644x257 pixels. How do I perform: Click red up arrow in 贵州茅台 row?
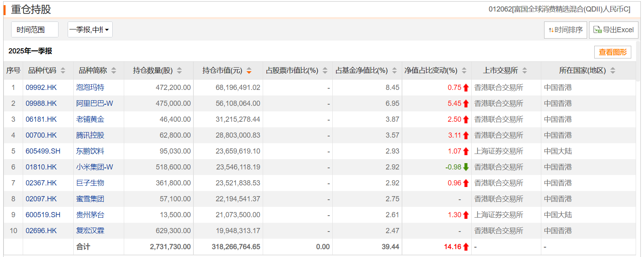466,215
